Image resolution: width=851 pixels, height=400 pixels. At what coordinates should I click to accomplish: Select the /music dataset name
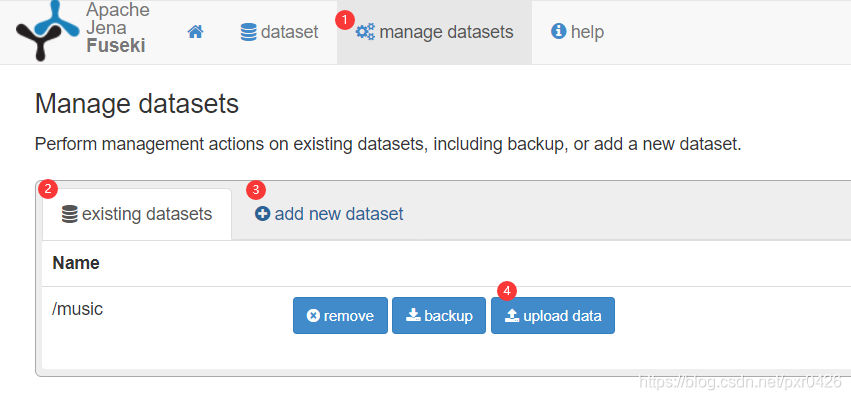click(x=78, y=310)
